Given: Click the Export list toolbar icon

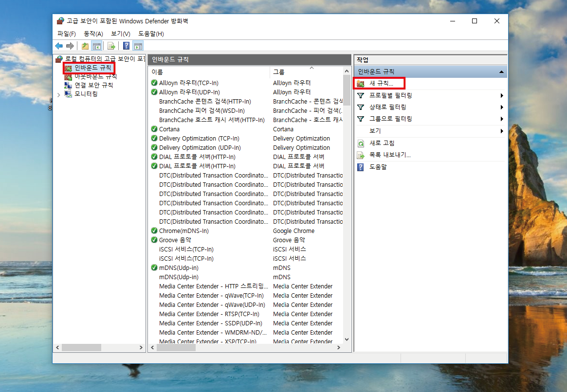Looking at the screenshot, I should pyautogui.click(x=111, y=46).
